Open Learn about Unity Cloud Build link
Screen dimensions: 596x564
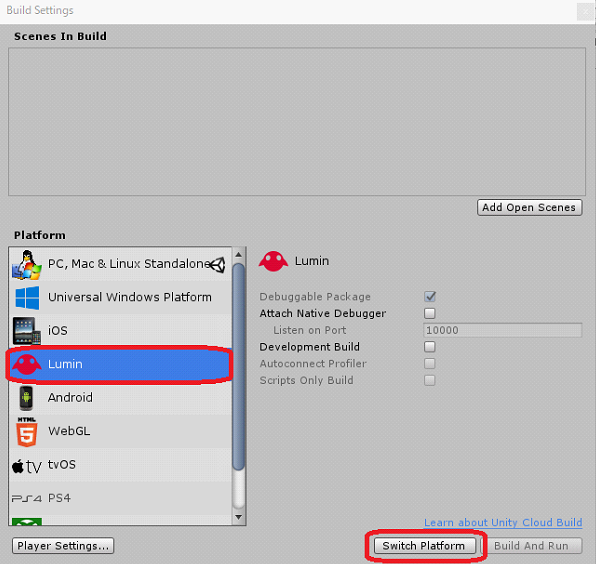pos(503,523)
